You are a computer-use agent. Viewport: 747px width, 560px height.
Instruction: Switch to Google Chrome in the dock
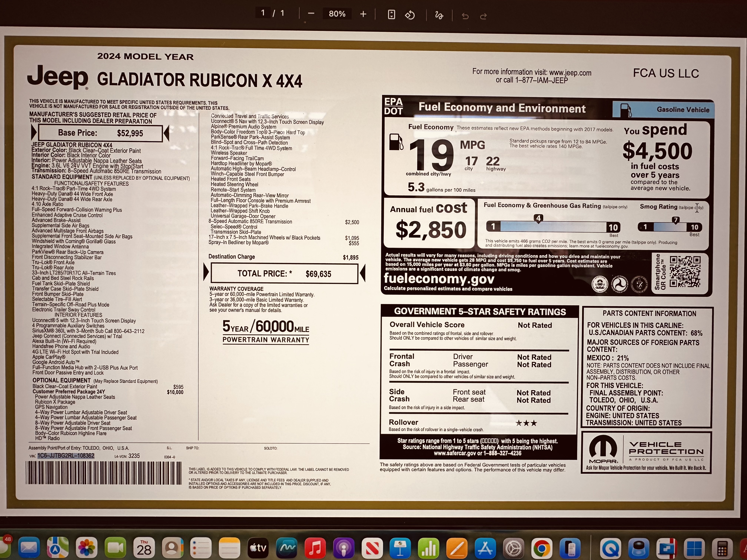pos(542,548)
